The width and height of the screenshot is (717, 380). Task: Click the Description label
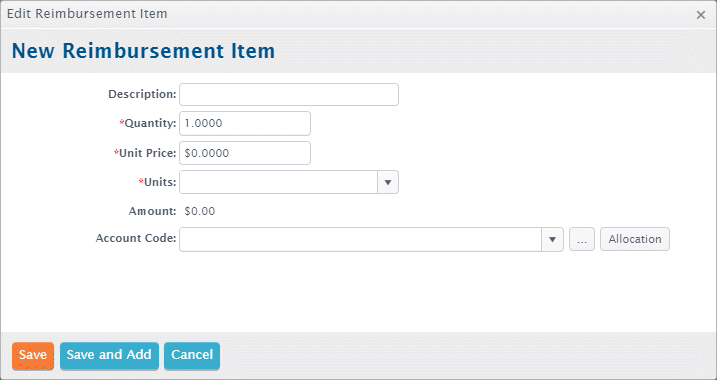pyautogui.click(x=142, y=94)
